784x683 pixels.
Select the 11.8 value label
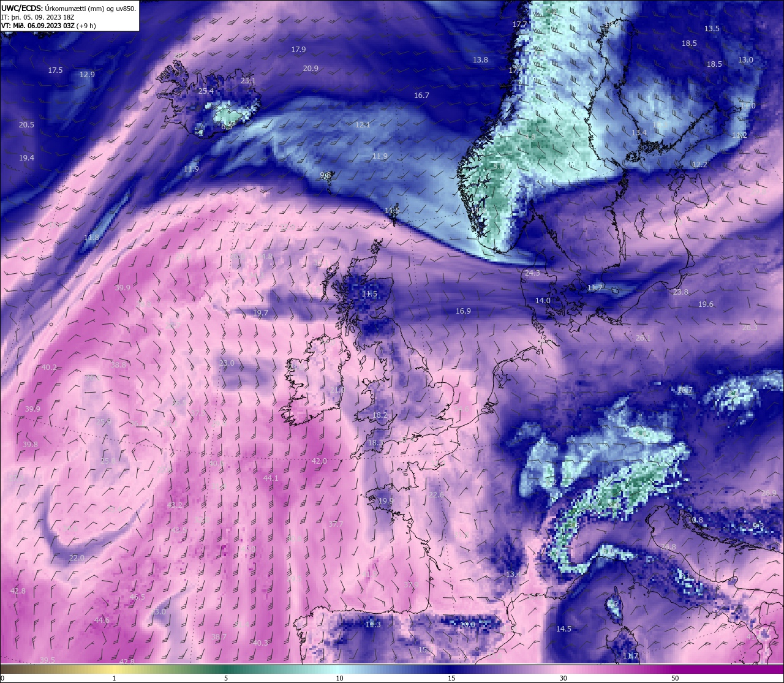click(x=91, y=238)
